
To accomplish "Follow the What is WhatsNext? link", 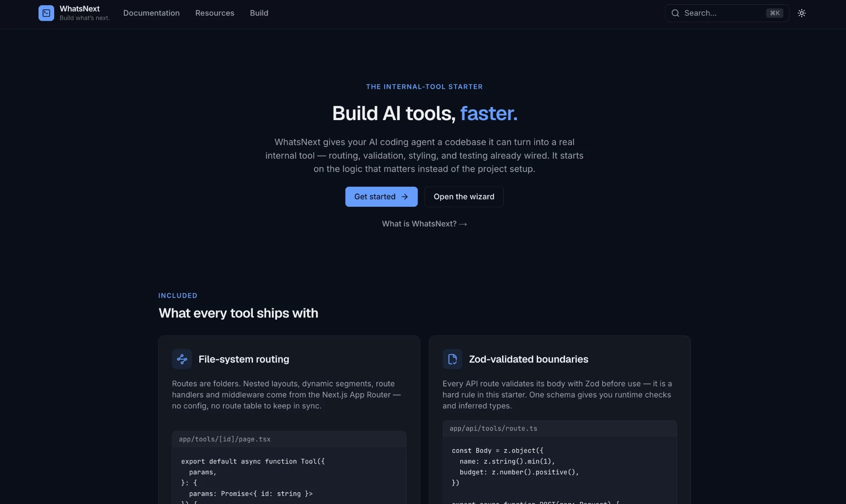I will [424, 224].
